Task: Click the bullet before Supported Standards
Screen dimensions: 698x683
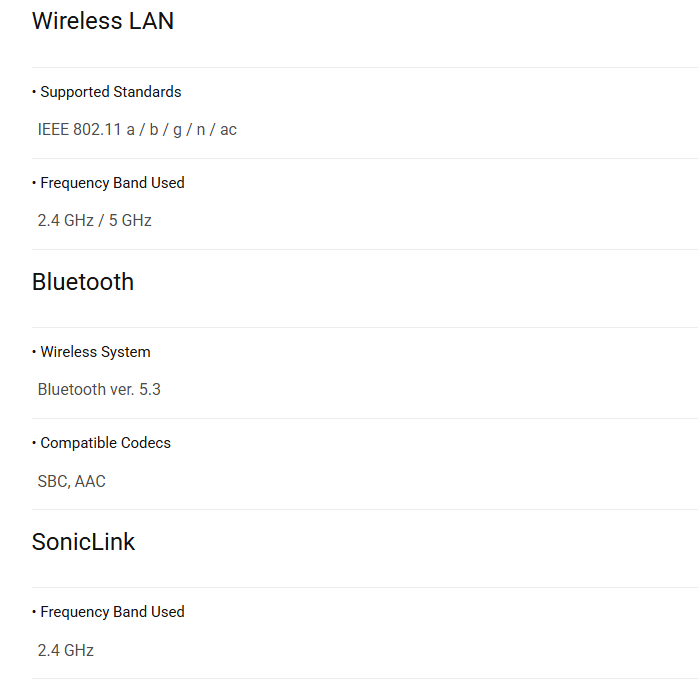Action: tap(34, 92)
